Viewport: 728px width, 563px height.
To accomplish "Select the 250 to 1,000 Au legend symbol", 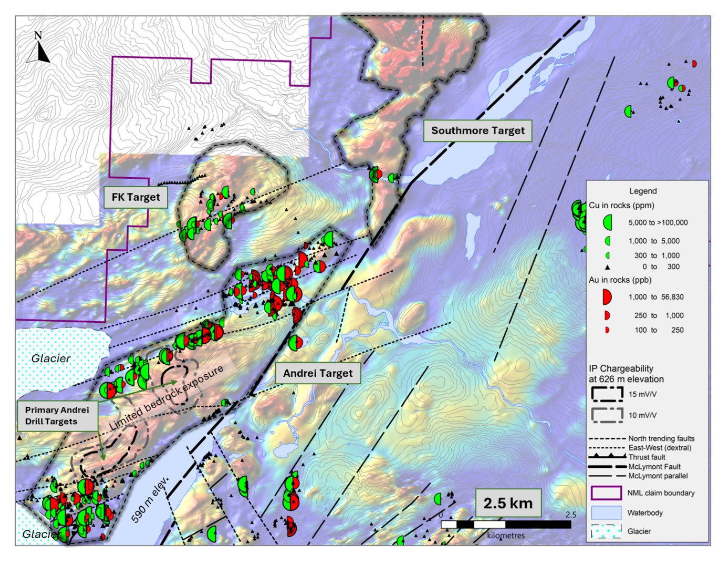I will pos(607,315).
